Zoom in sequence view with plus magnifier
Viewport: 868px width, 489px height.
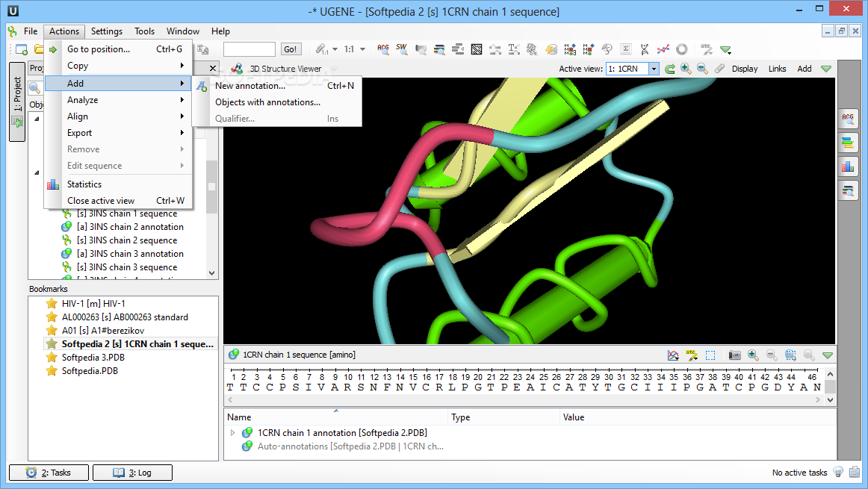point(753,355)
